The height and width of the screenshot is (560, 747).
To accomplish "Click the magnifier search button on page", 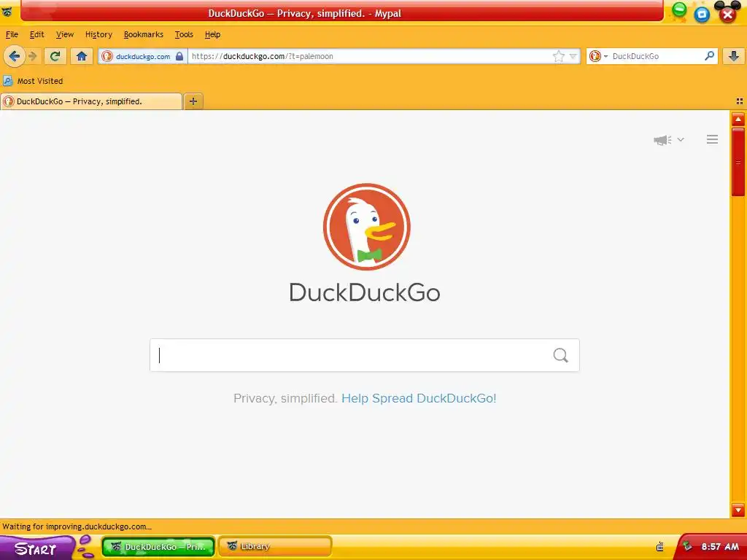I will (x=561, y=355).
